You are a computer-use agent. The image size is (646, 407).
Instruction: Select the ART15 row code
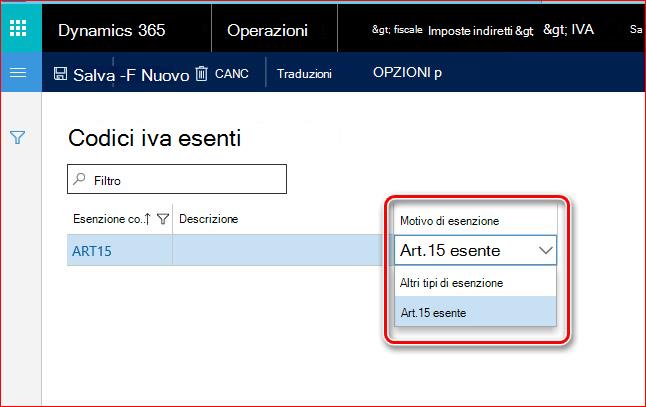pos(91,251)
